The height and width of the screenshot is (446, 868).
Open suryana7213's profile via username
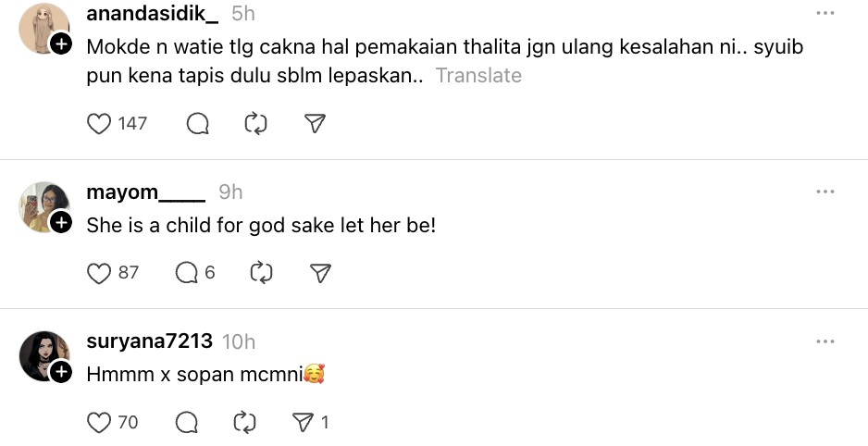pyautogui.click(x=149, y=342)
